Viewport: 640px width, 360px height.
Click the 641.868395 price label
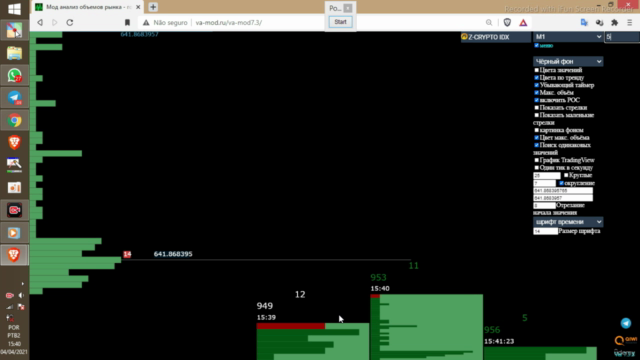(173, 254)
